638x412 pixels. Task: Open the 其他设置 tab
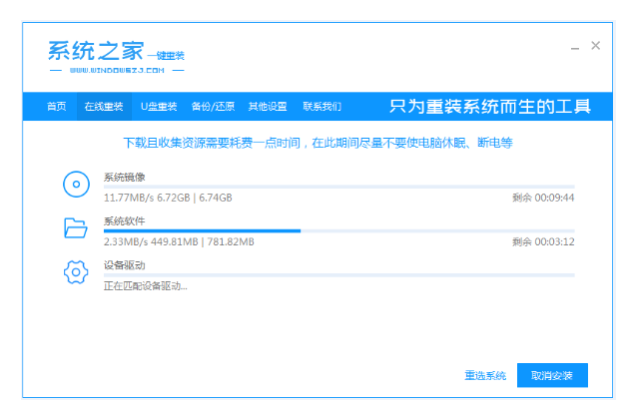pyautogui.click(x=267, y=106)
